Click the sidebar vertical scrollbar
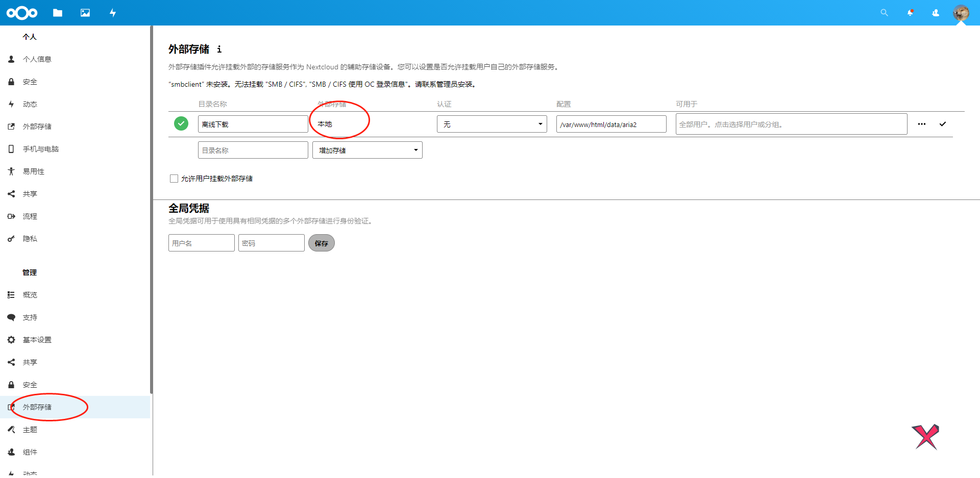This screenshot has height=478, width=980. [x=151, y=209]
